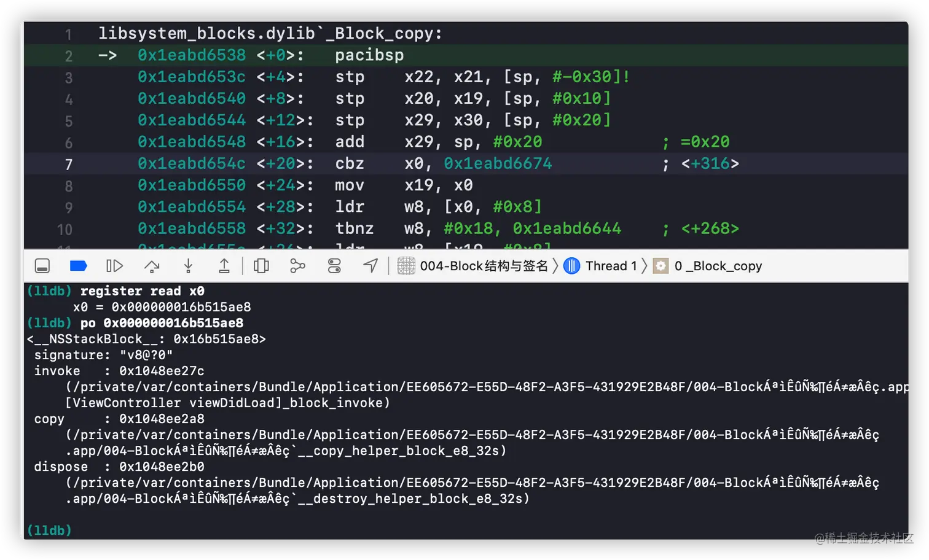Click the Thread 1 blue thread icon
This screenshot has height=560, width=929.
[571, 266]
